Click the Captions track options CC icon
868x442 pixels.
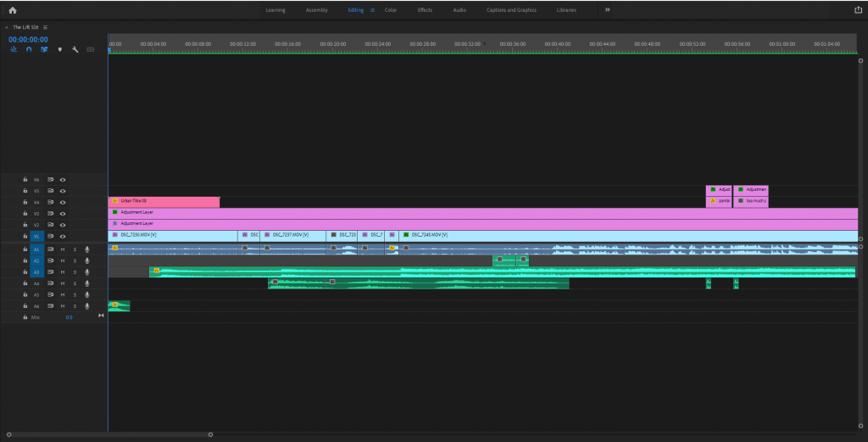pyautogui.click(x=90, y=50)
